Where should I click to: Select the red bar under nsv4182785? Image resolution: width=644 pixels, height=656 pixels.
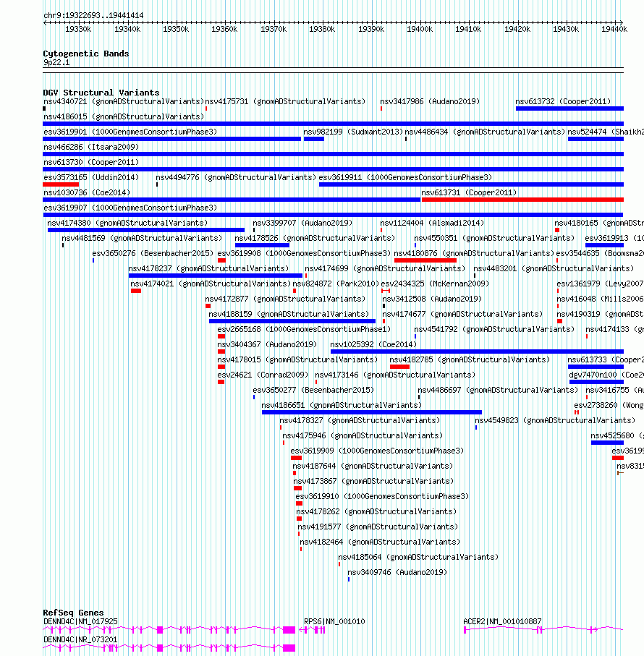point(399,367)
